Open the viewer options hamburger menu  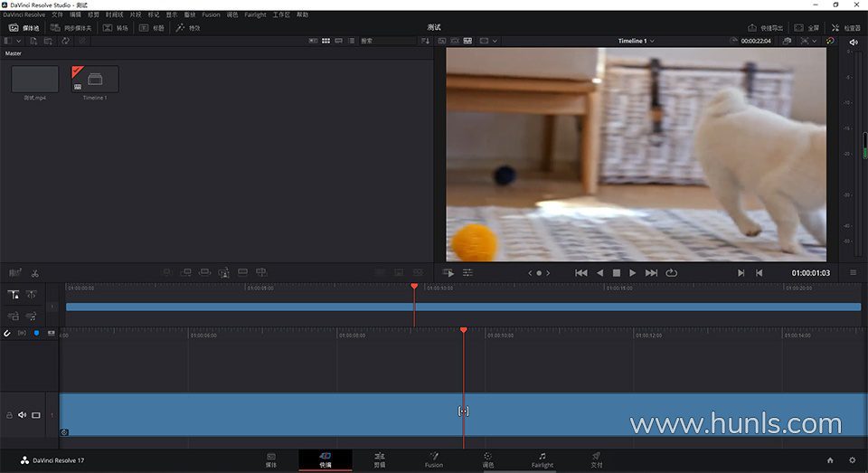[853, 273]
